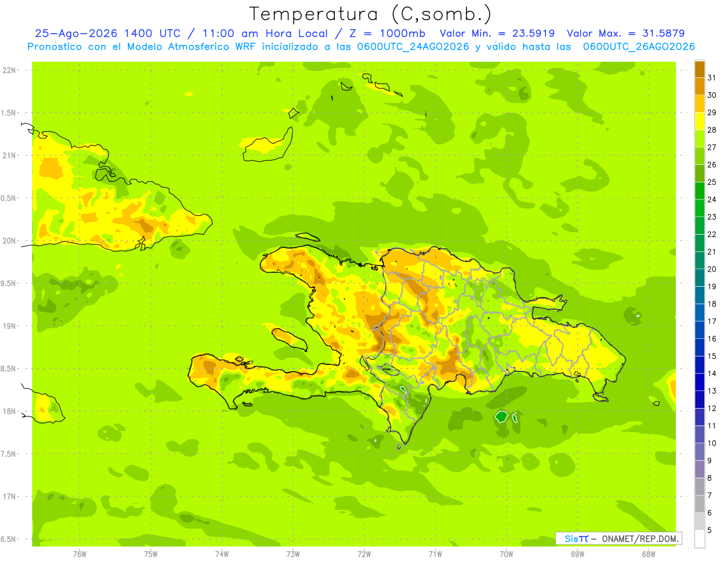Screen dimensions: 728x562
Task: Pick the teal legend swatch between 18 and 19
Action: tap(699, 295)
